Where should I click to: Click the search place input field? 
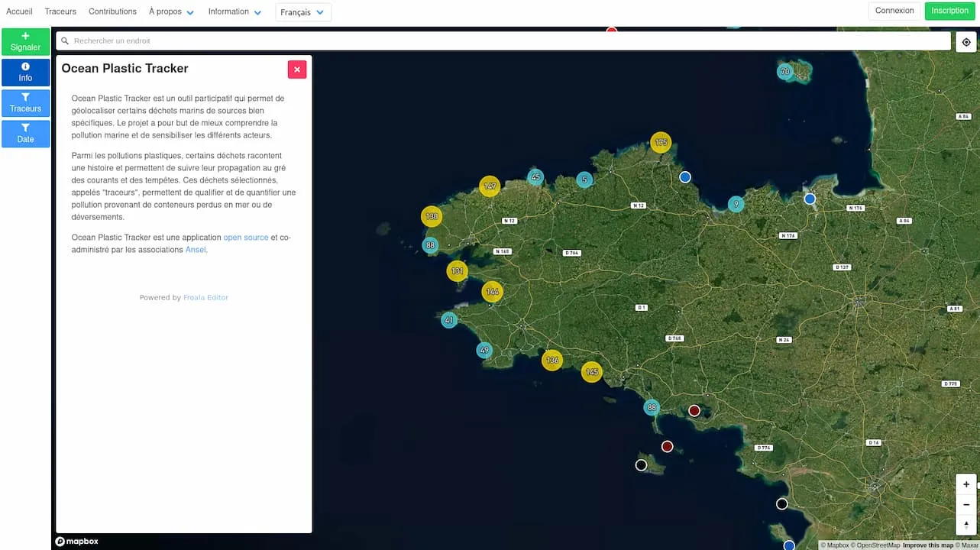[x=504, y=41]
